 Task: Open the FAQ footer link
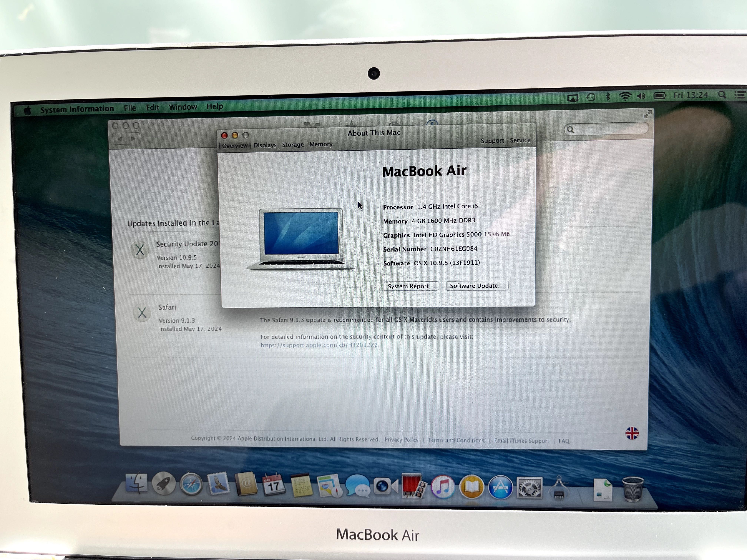point(564,441)
